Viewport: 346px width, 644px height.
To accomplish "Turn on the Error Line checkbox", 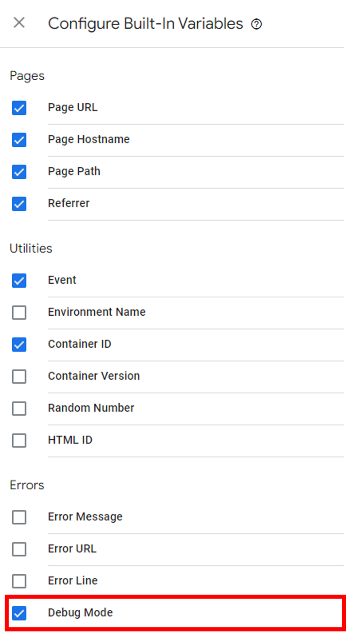I will click(x=19, y=581).
